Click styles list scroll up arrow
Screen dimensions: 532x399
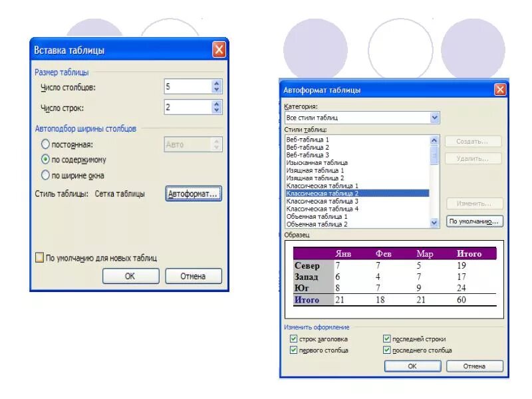[434, 140]
